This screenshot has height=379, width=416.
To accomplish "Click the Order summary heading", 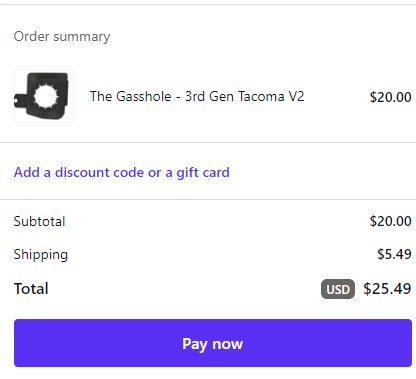I will pos(62,36).
